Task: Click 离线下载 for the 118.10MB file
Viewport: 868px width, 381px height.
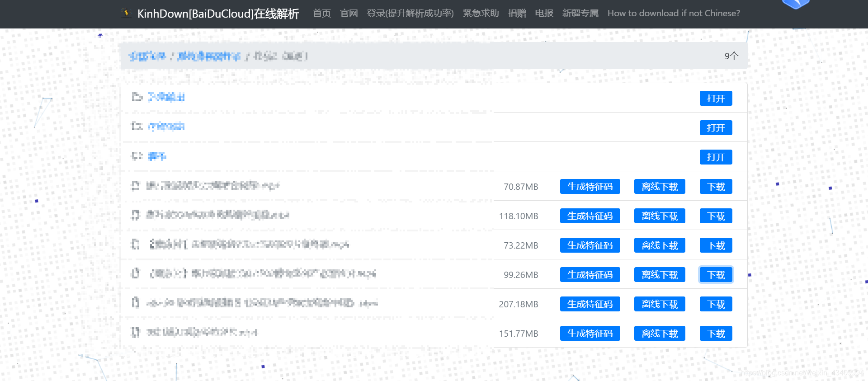Action: coord(660,216)
